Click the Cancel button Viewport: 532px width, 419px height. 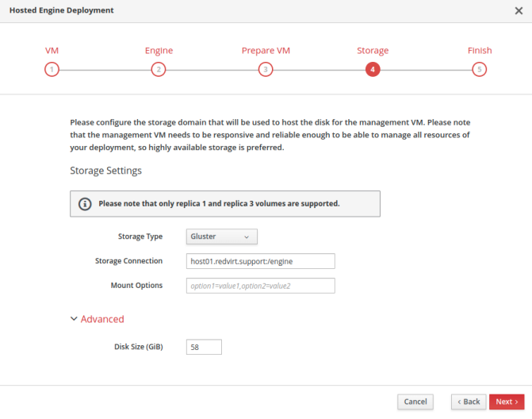[x=415, y=402]
